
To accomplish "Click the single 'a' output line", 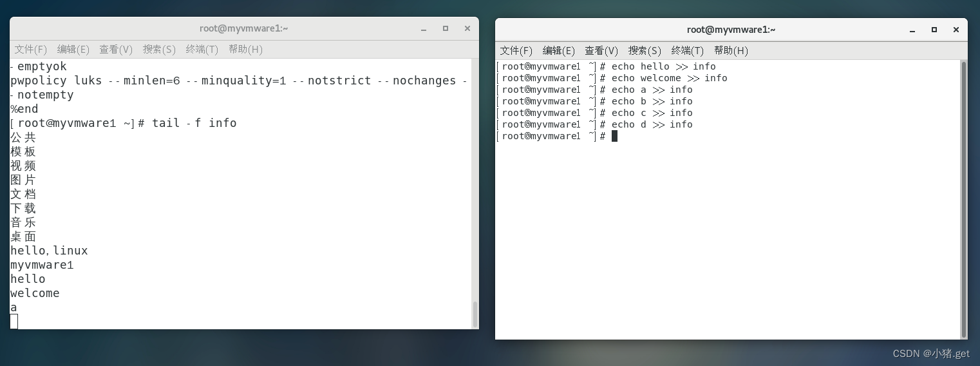I will 14,307.
